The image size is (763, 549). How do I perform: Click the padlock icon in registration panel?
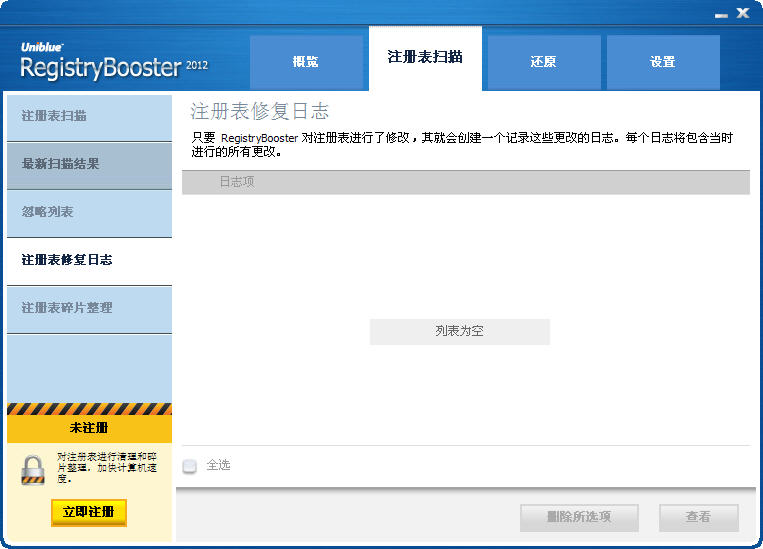click(x=33, y=470)
